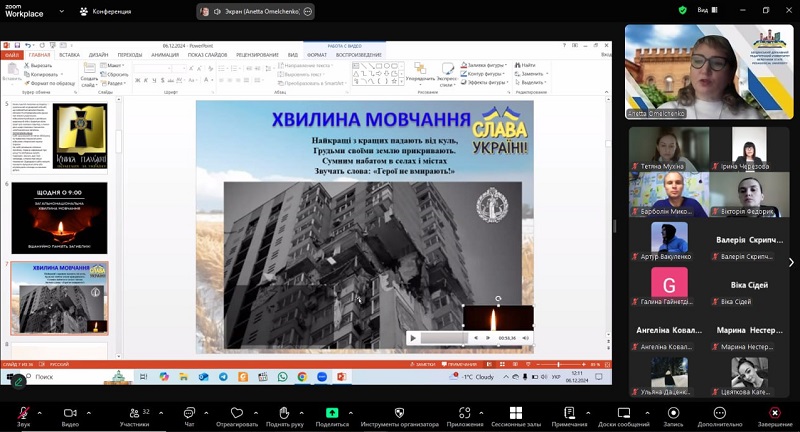
Task: Expand the arrow next to Участники
Action: (161, 413)
